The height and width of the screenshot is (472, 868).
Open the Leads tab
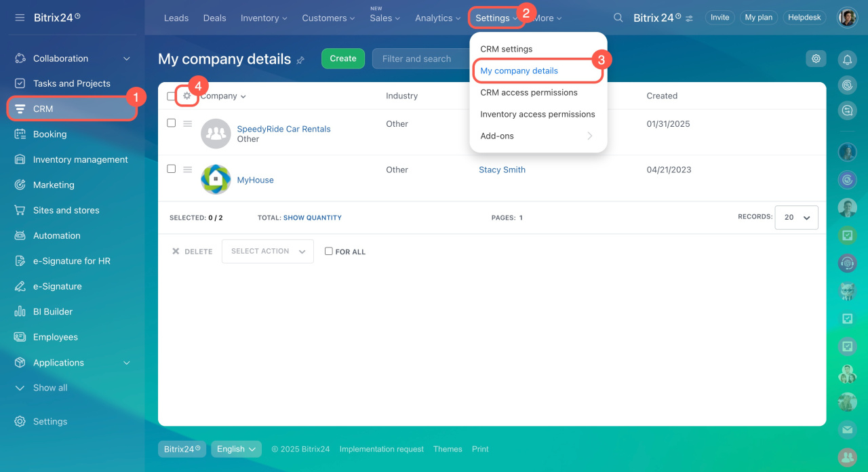[176, 18]
